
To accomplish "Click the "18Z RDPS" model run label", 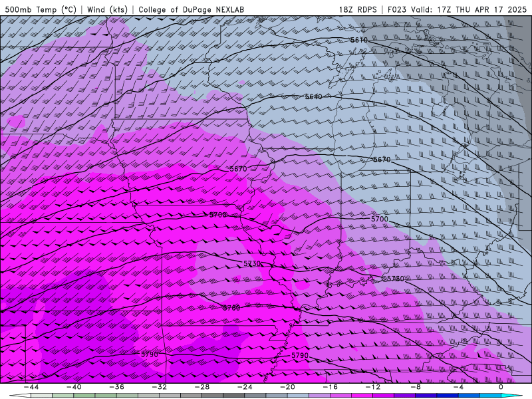I will 358,9.
